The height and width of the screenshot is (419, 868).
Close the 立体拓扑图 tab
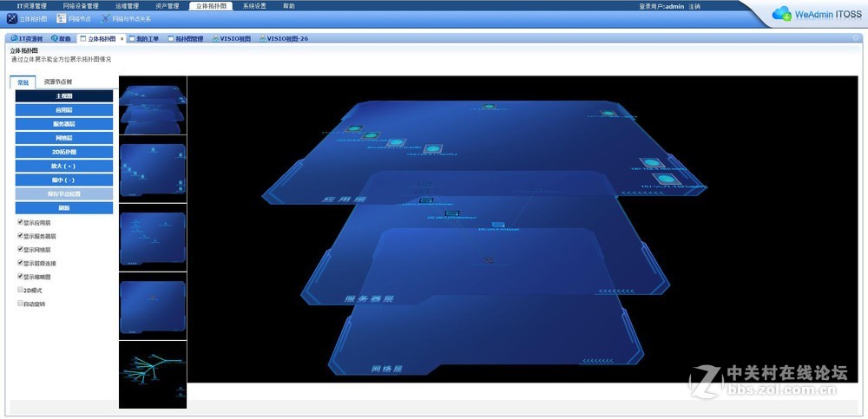click(x=122, y=39)
